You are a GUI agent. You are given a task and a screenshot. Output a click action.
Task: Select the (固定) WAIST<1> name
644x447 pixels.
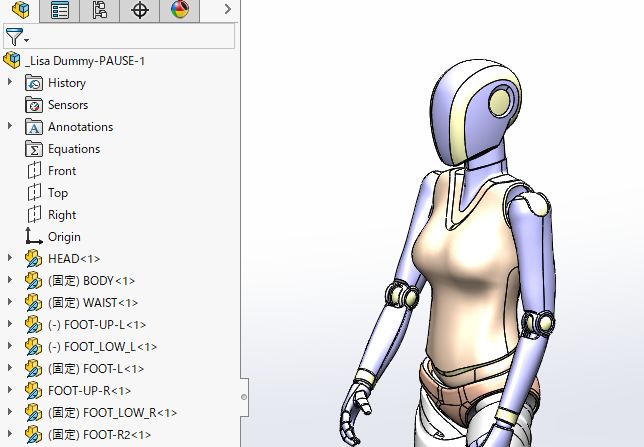pos(93,303)
